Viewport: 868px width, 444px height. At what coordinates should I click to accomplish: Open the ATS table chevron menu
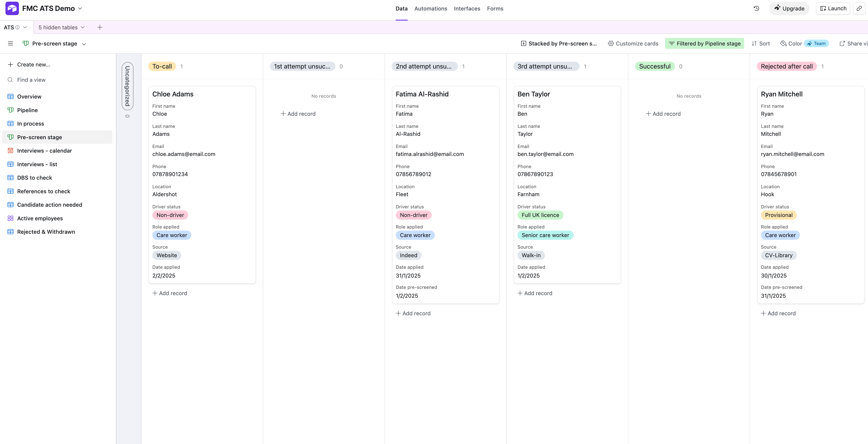(x=25, y=27)
